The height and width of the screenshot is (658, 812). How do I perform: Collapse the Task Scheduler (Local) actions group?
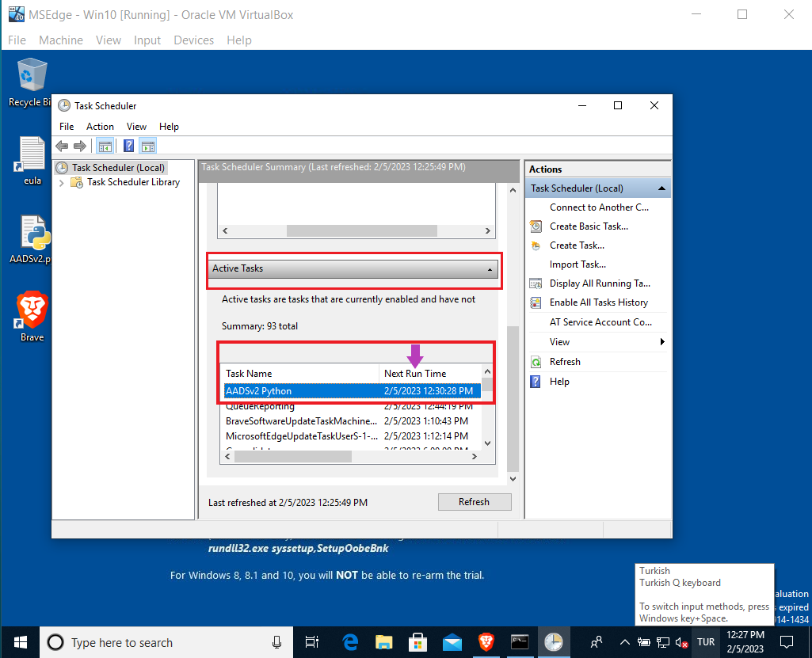(x=661, y=188)
